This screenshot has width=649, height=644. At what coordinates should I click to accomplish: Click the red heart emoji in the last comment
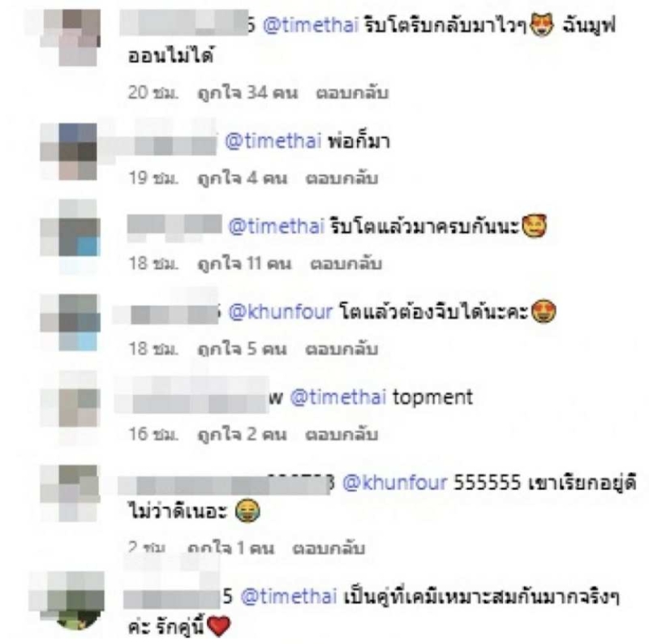[218, 626]
